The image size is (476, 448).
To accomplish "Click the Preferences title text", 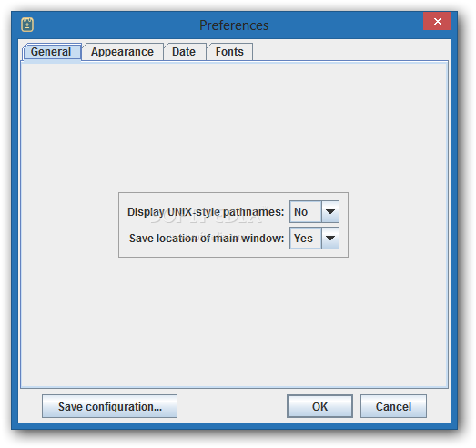I will [234, 25].
